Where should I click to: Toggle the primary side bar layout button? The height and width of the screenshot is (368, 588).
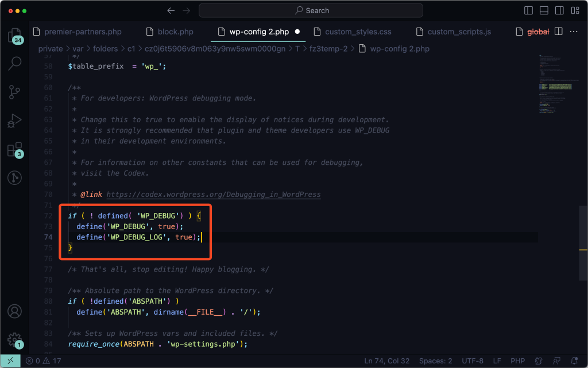(x=529, y=10)
